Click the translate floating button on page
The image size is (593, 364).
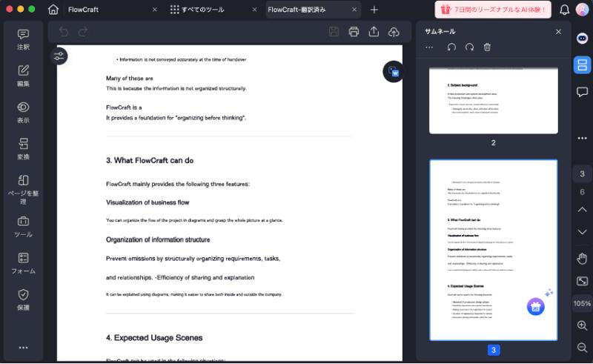(x=393, y=71)
